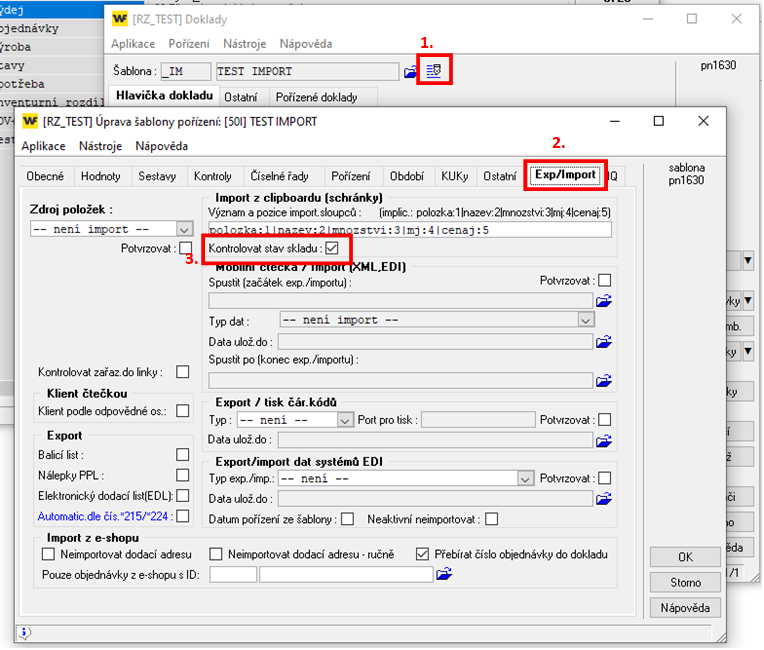Browse file for Spustit po (konec exp./importu)
Image resolution: width=764 pixels, height=650 pixels.
[x=604, y=380]
